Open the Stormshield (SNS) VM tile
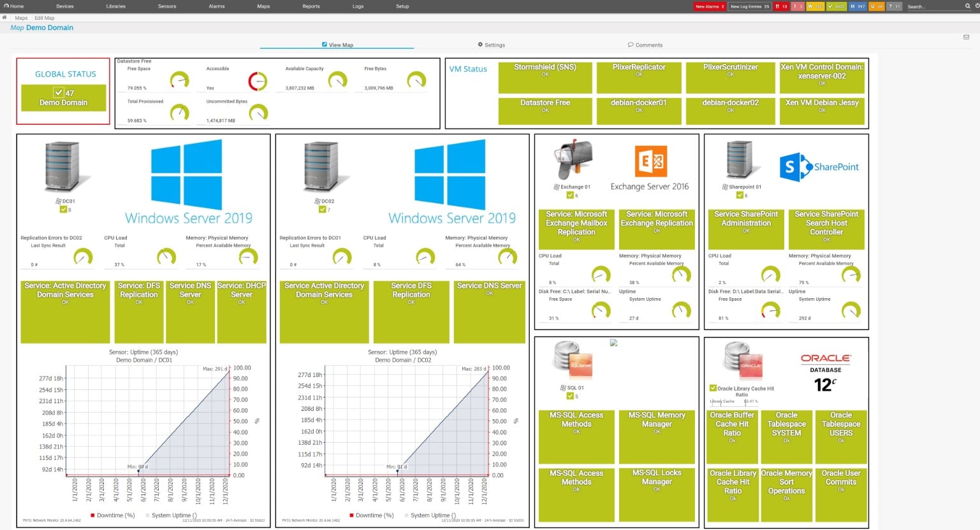The image size is (980, 530). pyautogui.click(x=545, y=77)
